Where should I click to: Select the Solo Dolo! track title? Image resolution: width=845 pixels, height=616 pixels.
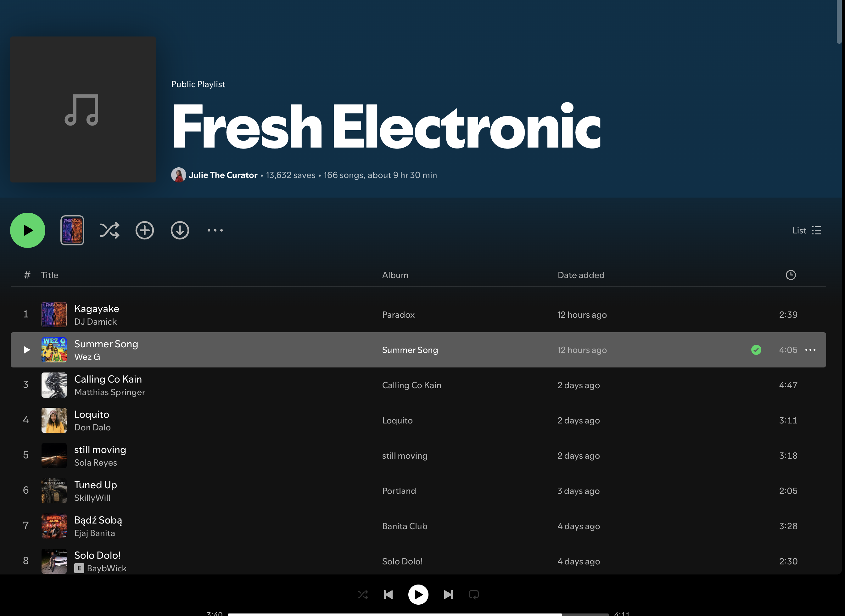(x=97, y=555)
